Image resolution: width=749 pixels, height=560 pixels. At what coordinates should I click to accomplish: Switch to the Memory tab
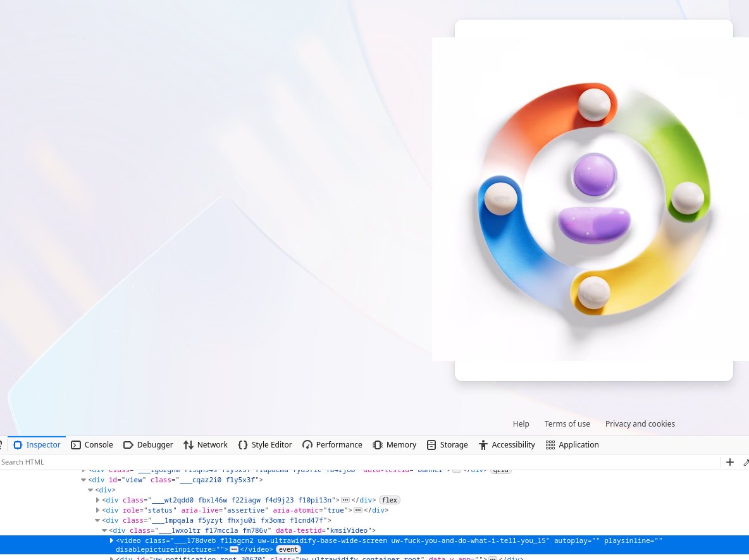394,444
